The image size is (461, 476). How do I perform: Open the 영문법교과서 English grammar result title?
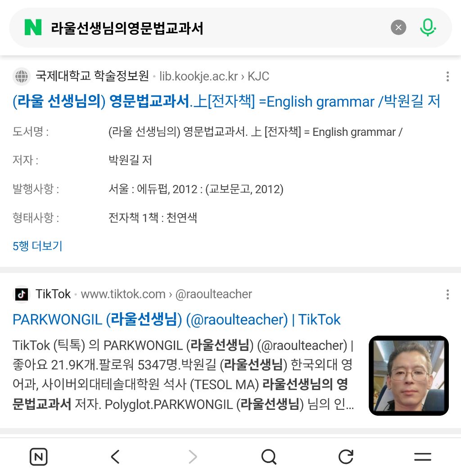[x=226, y=101]
